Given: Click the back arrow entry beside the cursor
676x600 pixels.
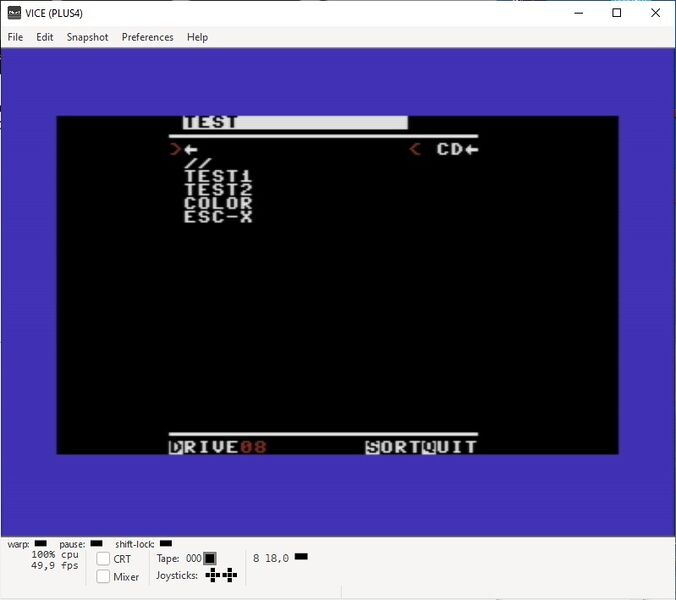Looking at the screenshot, I should point(191,150).
